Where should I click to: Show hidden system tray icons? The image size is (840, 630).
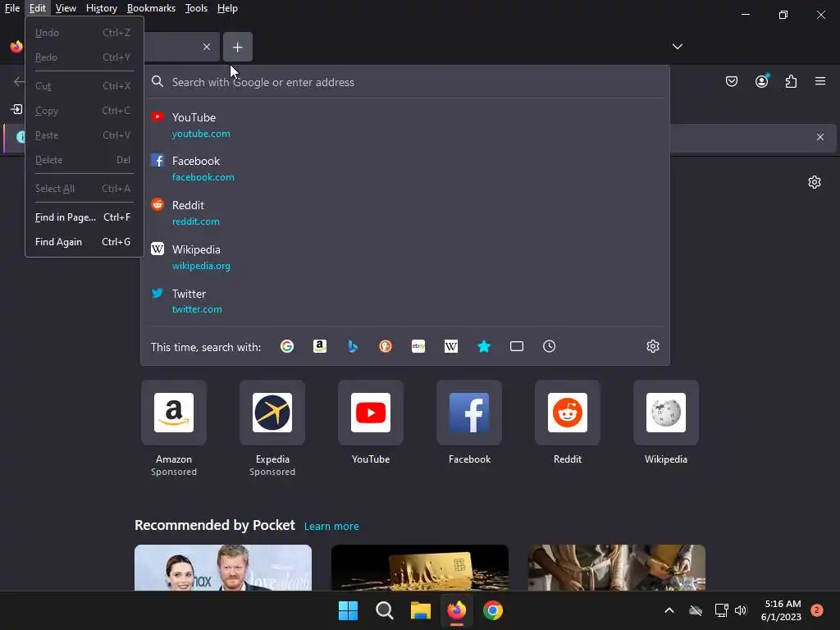[x=669, y=610]
